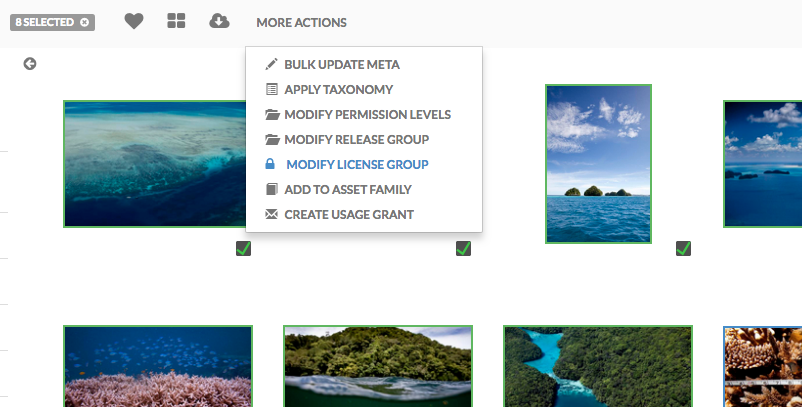
Task: Open the grid collection icon in toolbar
Action: pos(176,21)
